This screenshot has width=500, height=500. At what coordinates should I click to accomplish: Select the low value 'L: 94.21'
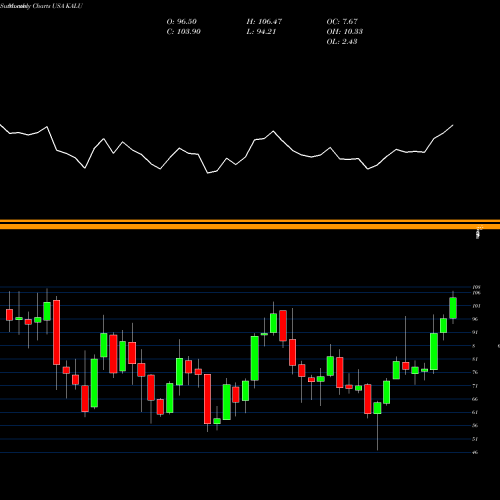(261, 32)
